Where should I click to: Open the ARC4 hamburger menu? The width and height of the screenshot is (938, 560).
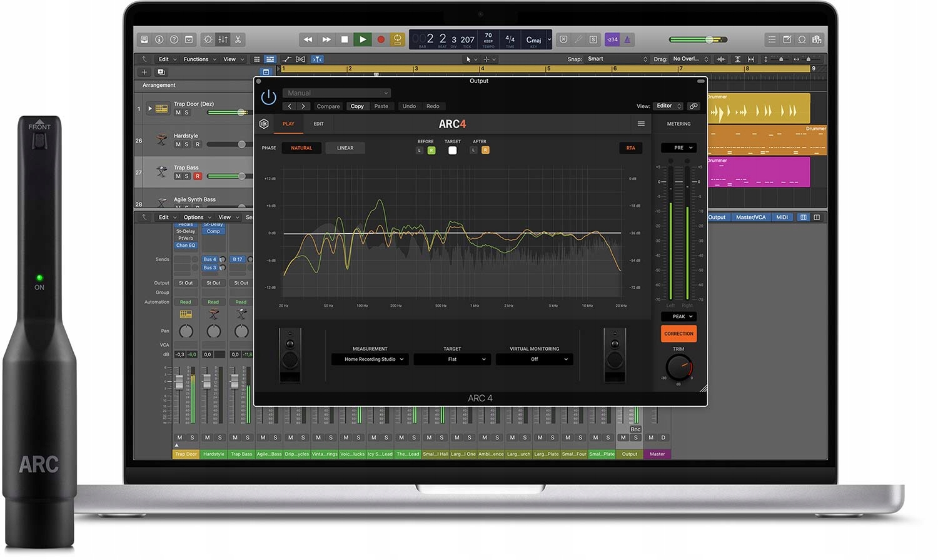[641, 124]
